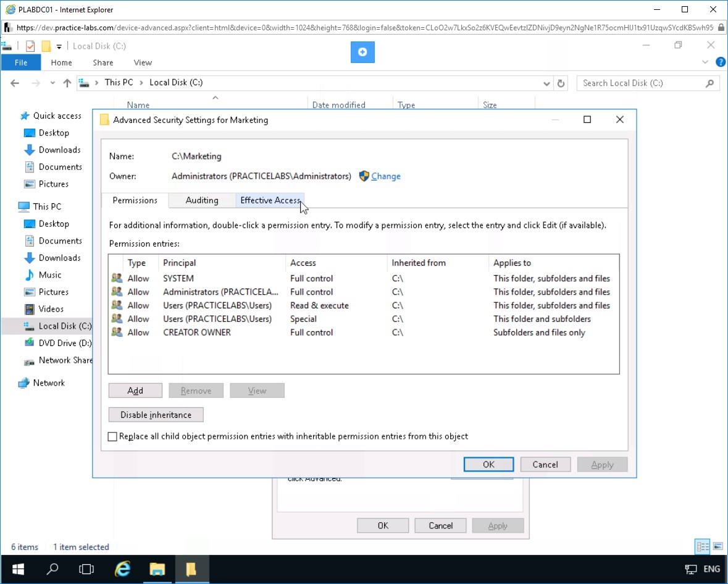This screenshot has height=584, width=728.
Task: Click the blue plus button at top
Action: pyautogui.click(x=362, y=52)
